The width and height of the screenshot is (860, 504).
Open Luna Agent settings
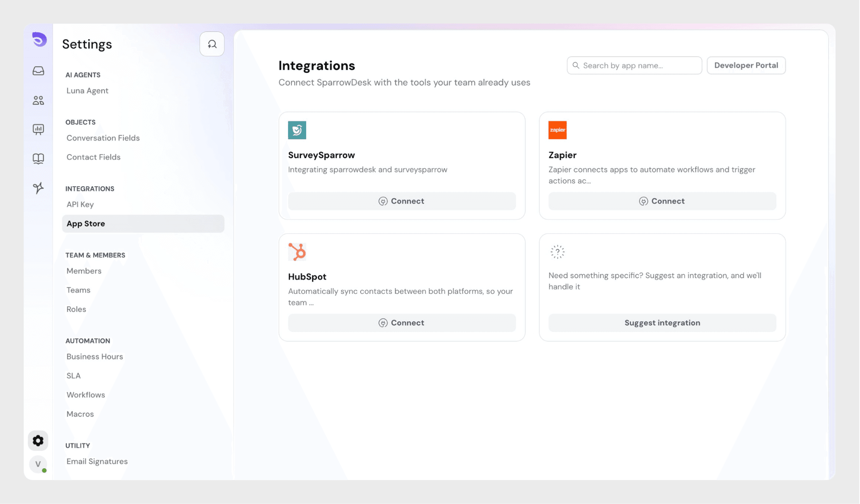[87, 91]
